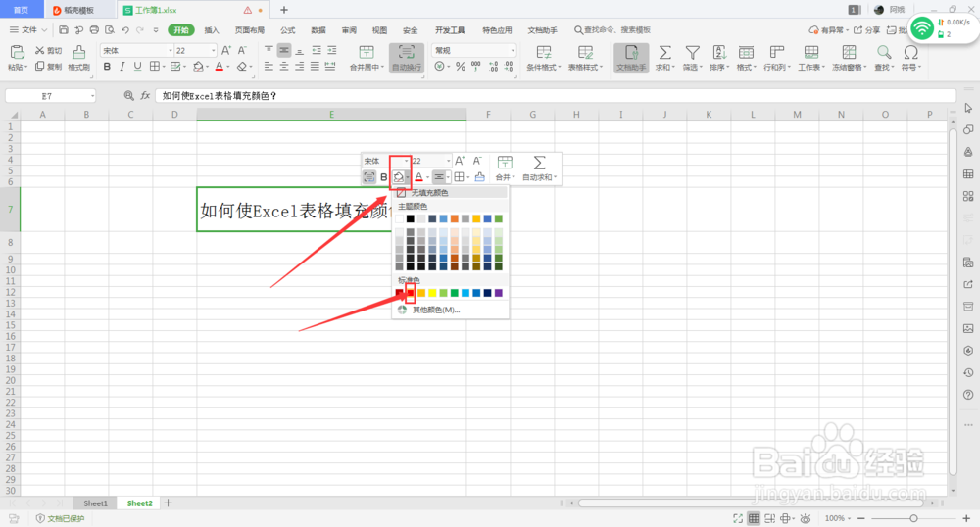The width and height of the screenshot is (980, 527).
Task: Click the Print icon in quick access bar
Action: click(94, 30)
